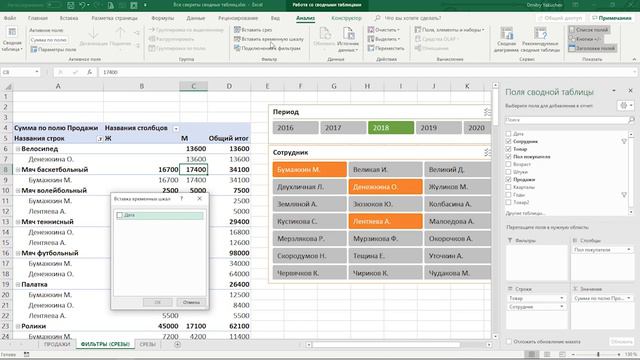Screen dimensions: 640x360
Task: Click Параметры поля (Field Settings) icon
Action: (x=34, y=49)
